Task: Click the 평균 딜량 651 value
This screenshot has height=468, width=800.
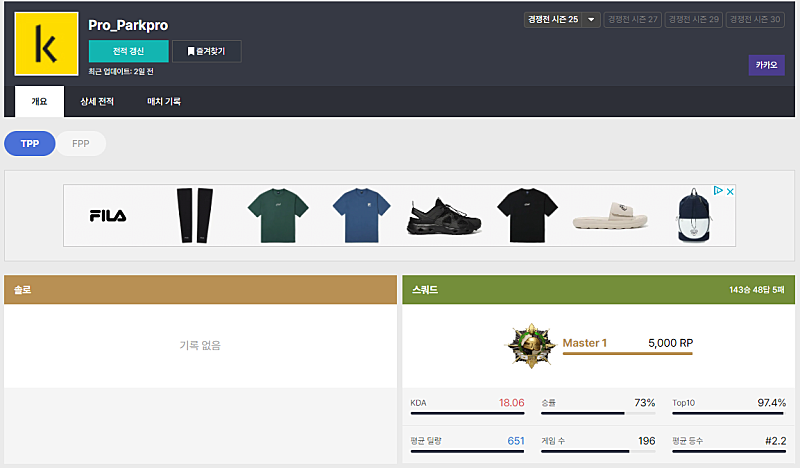Action: tap(516, 440)
